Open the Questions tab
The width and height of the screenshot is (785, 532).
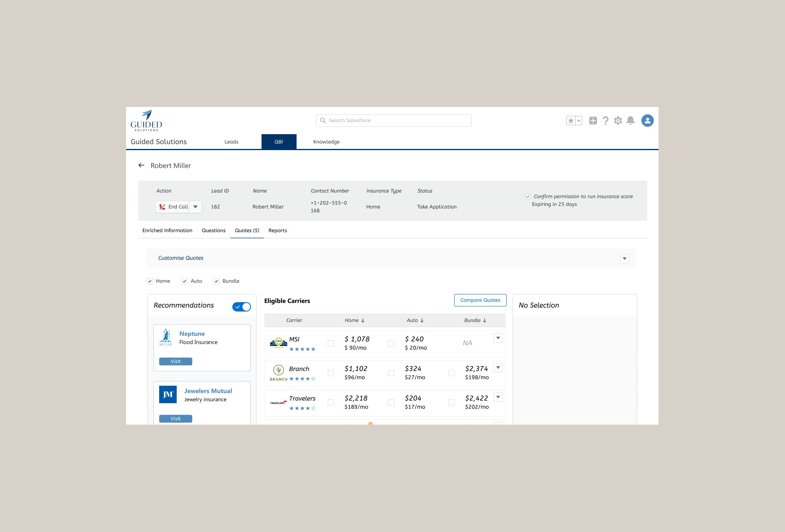[214, 231]
